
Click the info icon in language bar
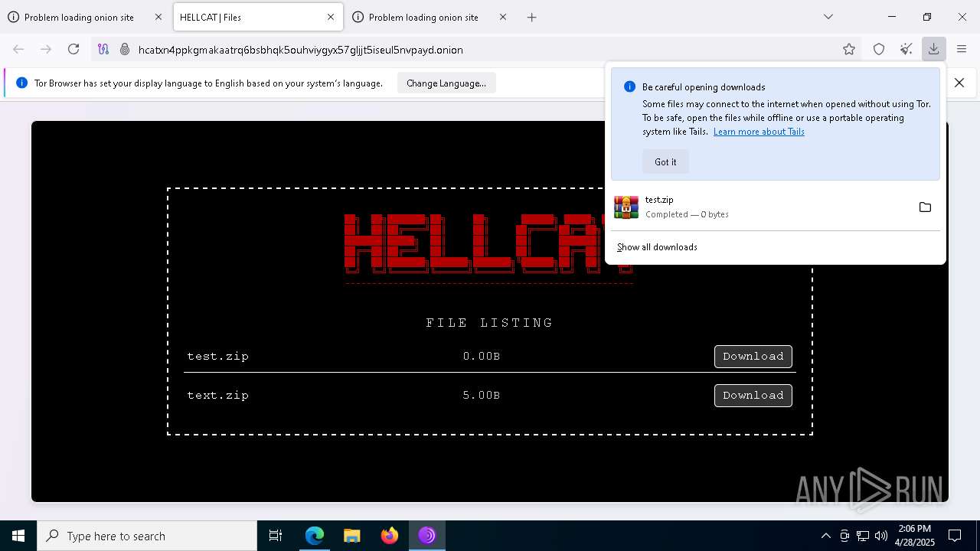[21, 83]
